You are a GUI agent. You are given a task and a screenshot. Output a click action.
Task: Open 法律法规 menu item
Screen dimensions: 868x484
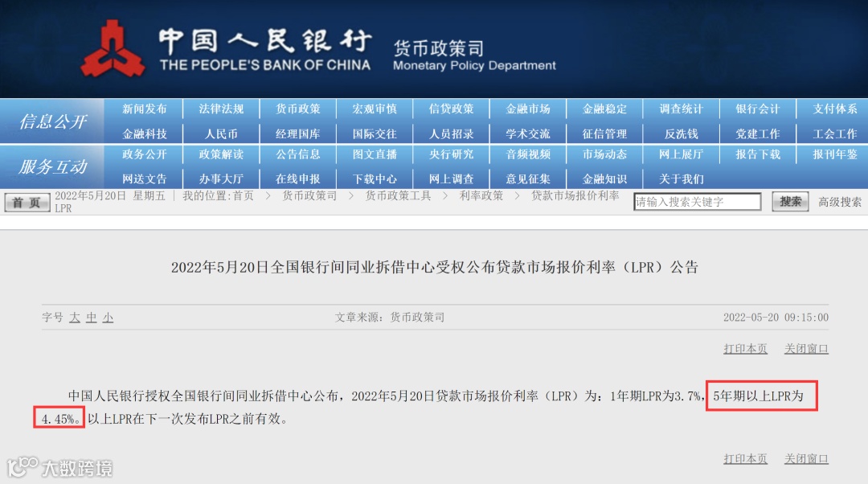coord(221,109)
